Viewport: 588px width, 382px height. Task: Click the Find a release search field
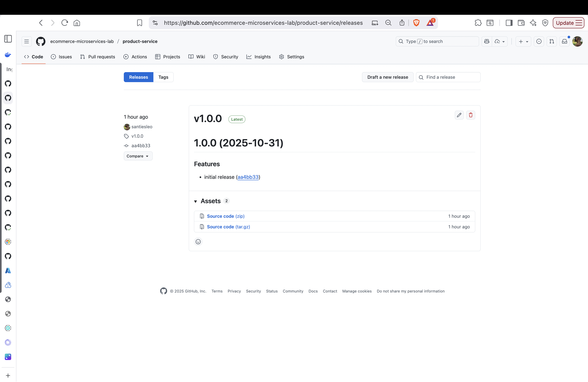[x=448, y=77]
